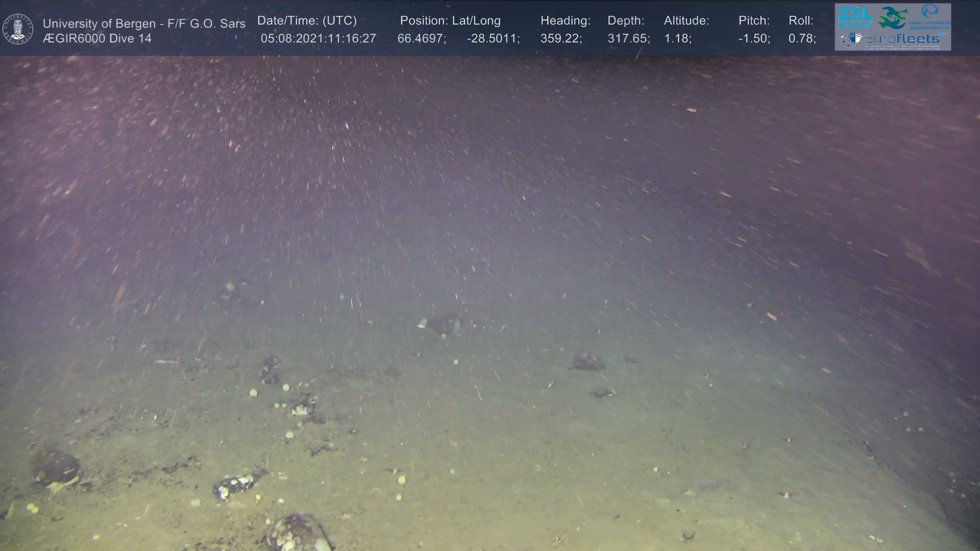Image resolution: width=980 pixels, height=551 pixels.
Task: Click the Altitude value 1.18
Action: click(x=677, y=38)
